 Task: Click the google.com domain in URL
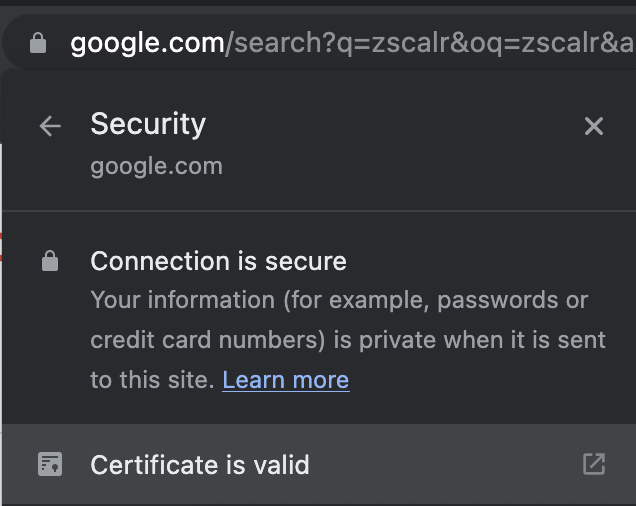tap(147, 43)
